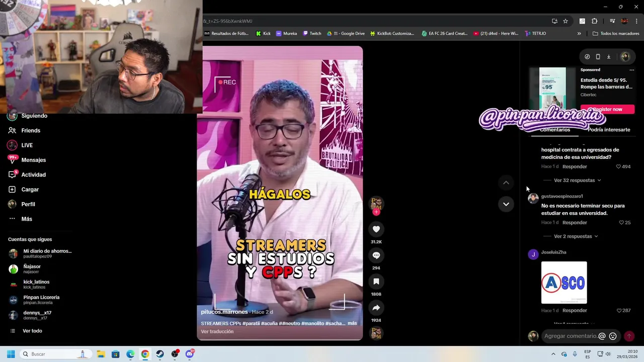The height and width of the screenshot is (362, 644).
Task: Open Chrome media controls icon
Action: (612, 21)
